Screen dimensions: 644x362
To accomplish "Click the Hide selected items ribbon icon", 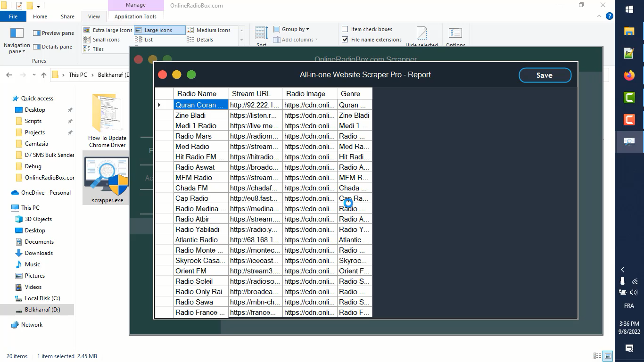I will [421, 36].
